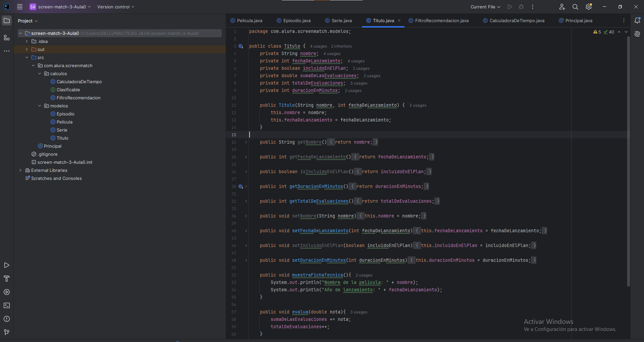644x342 pixels.
Task: Show more tool windows ellipsis
Action: 7,51
